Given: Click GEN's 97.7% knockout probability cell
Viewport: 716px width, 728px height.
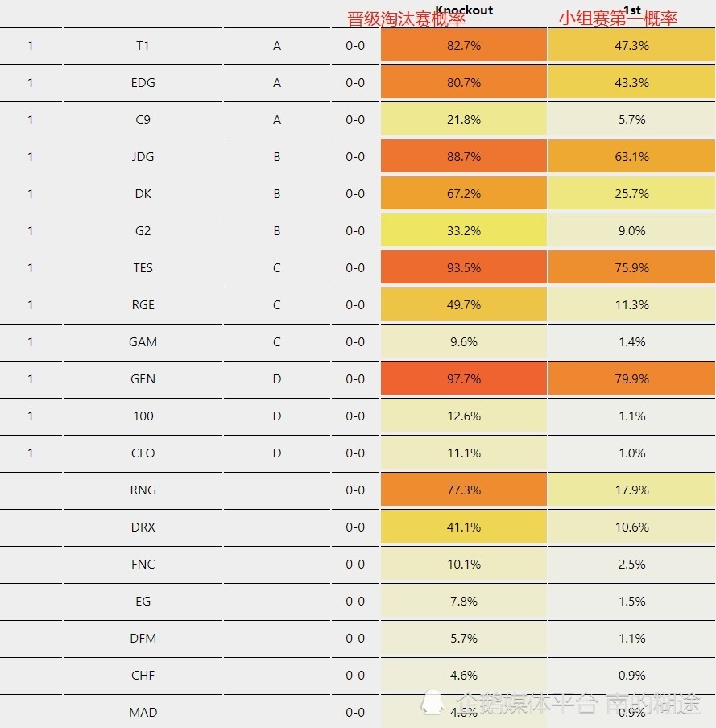Looking at the screenshot, I should coord(464,379).
